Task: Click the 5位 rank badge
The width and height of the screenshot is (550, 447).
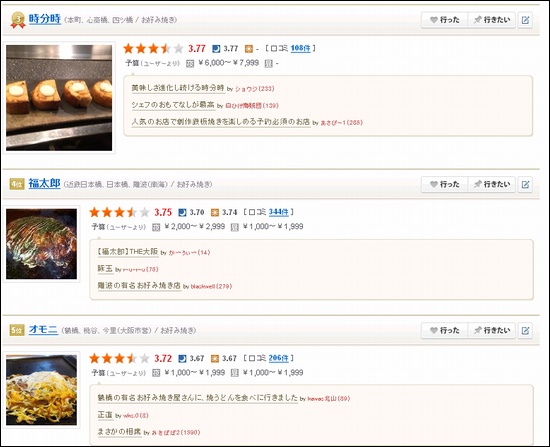Action: pos(17,330)
